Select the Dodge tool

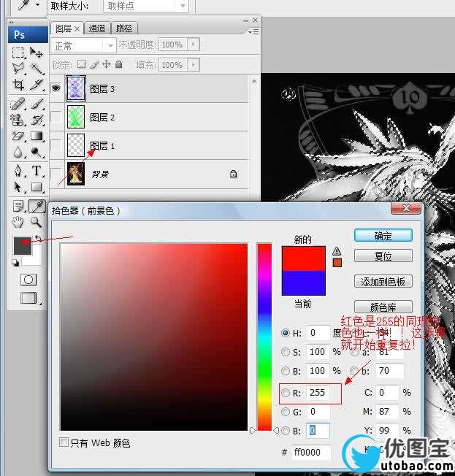click(37, 152)
